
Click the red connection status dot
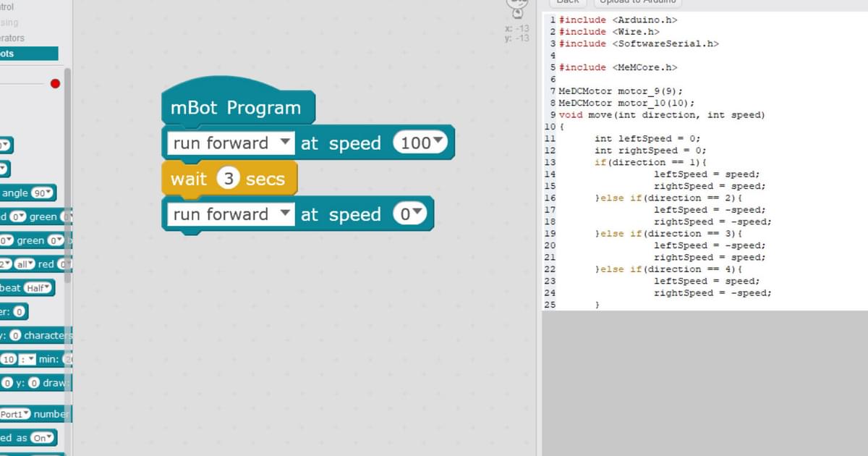click(55, 83)
